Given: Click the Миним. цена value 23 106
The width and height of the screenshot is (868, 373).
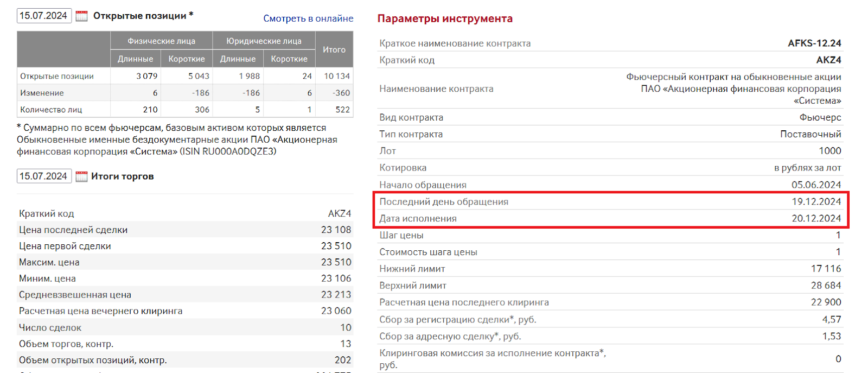Looking at the screenshot, I should (336, 279).
